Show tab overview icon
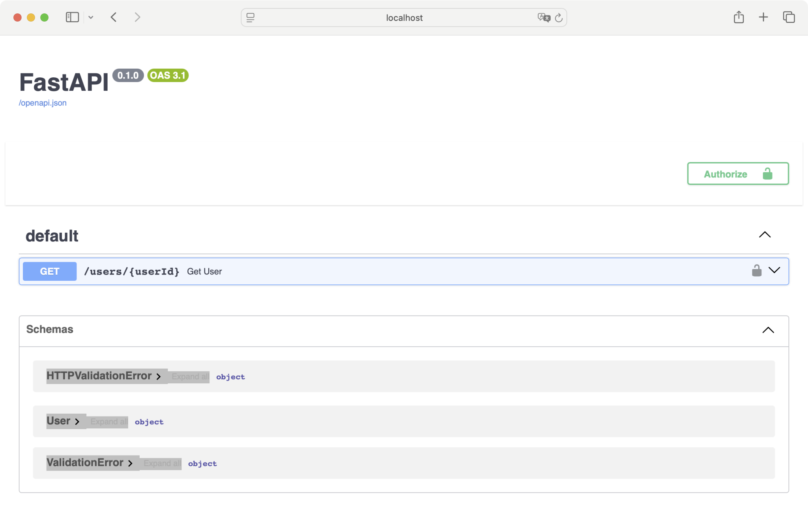808x532 pixels. pos(789,17)
